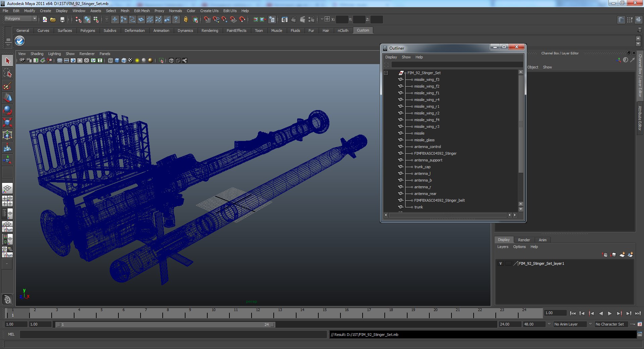The height and width of the screenshot is (349, 644).
Task: Toggle Film Gate in viewport toolbar
Action: coord(66,60)
